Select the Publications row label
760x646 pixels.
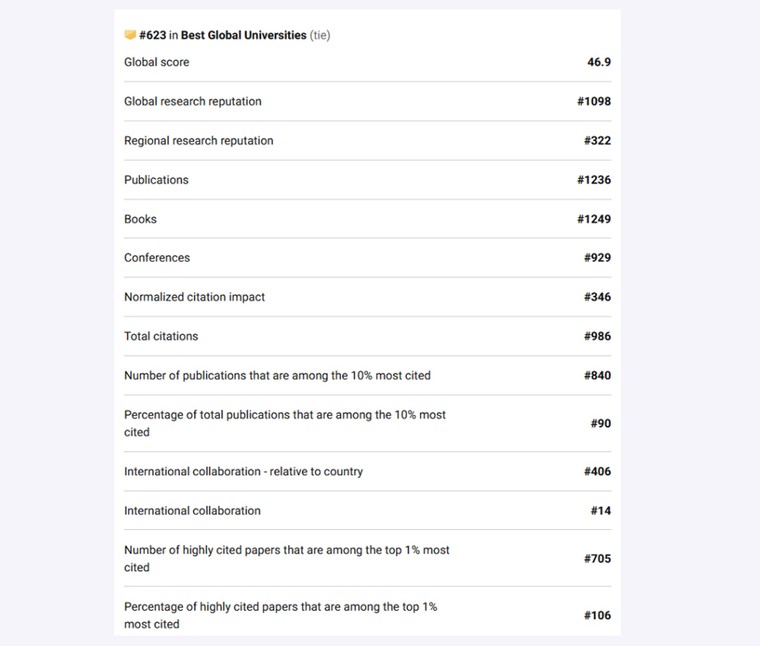(x=156, y=180)
